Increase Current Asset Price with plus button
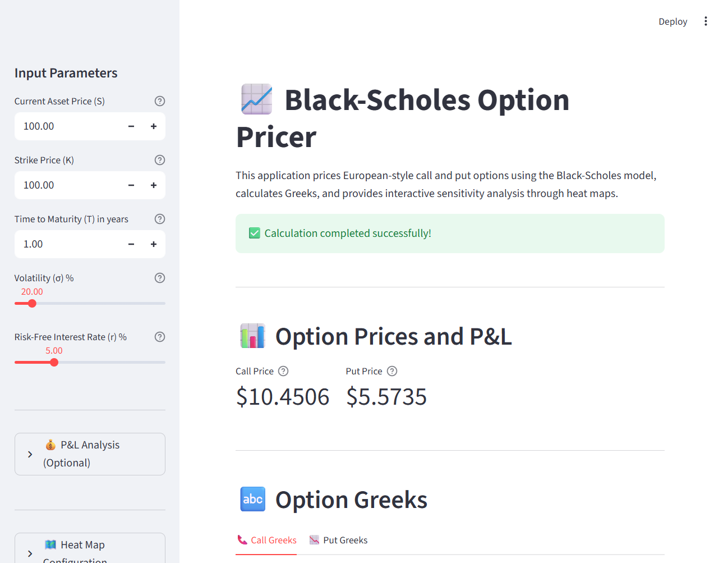This screenshot has width=728, height=563. tap(154, 126)
